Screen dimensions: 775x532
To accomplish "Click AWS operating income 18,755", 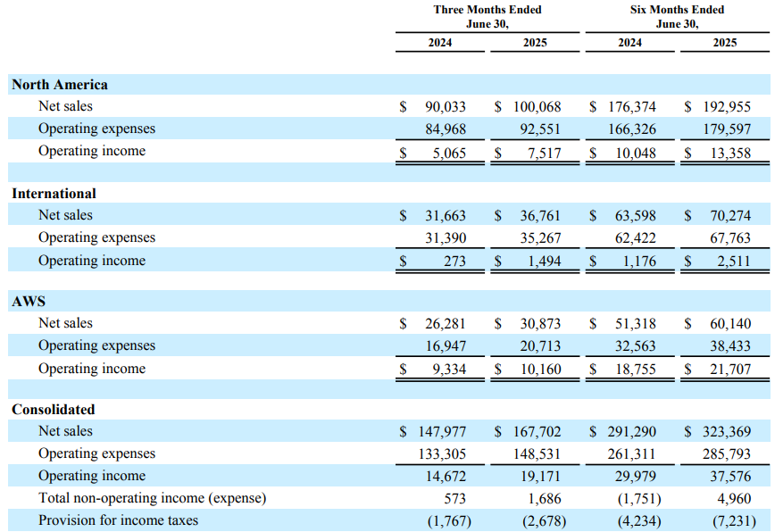I will [x=635, y=369].
